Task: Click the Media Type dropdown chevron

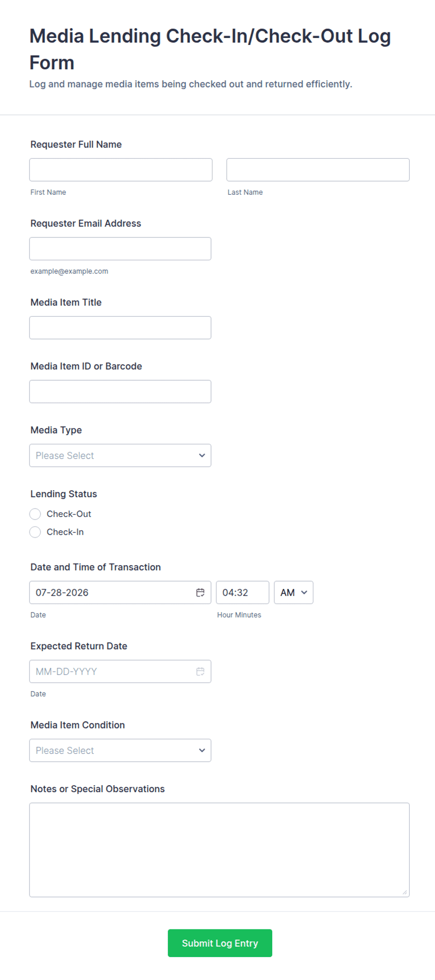Action: point(202,455)
